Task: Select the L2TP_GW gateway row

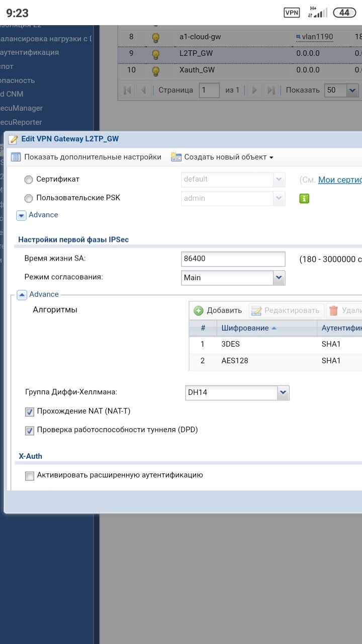Action: [240, 54]
